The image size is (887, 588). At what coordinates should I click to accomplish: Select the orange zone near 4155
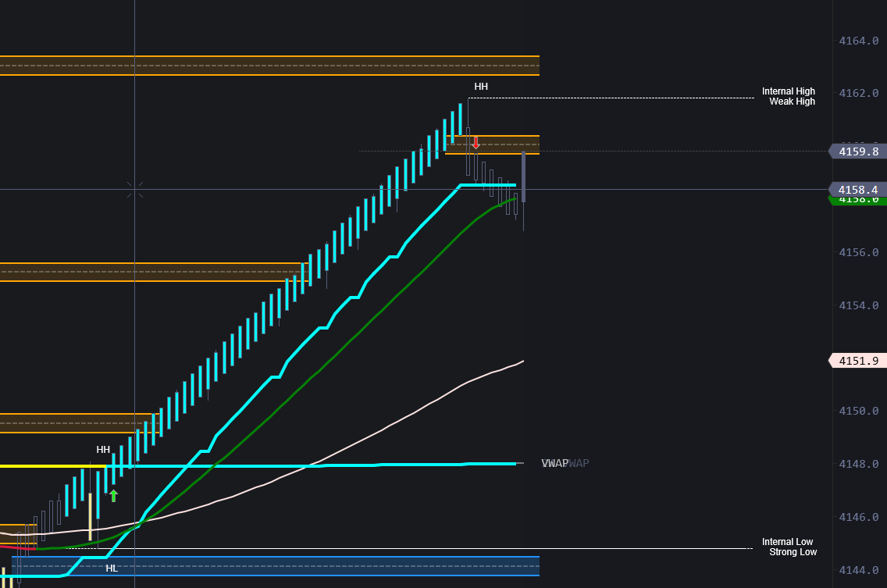148,272
